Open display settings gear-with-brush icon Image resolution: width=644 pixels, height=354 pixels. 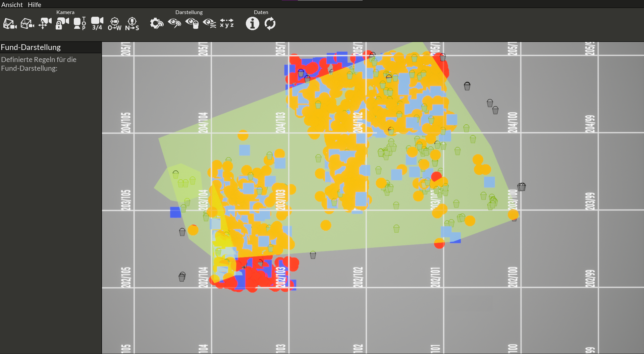coord(157,23)
